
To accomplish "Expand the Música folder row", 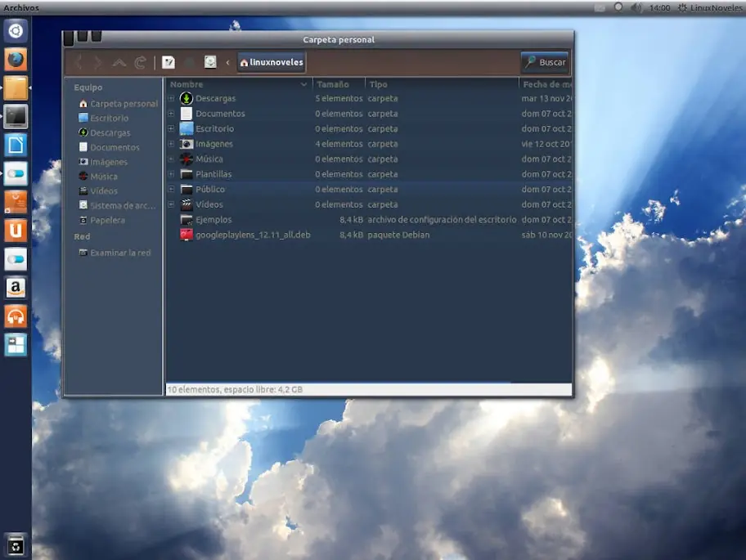I will click(x=171, y=159).
